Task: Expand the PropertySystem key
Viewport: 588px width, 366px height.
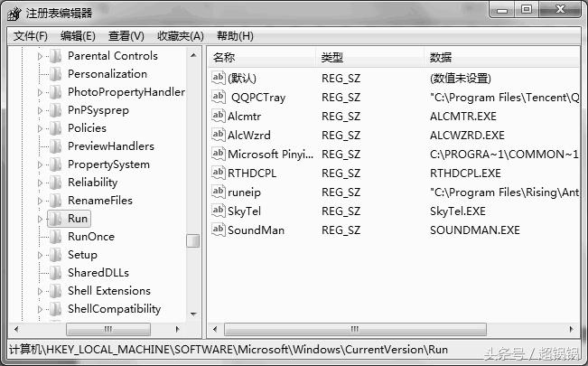Action: tap(40, 164)
